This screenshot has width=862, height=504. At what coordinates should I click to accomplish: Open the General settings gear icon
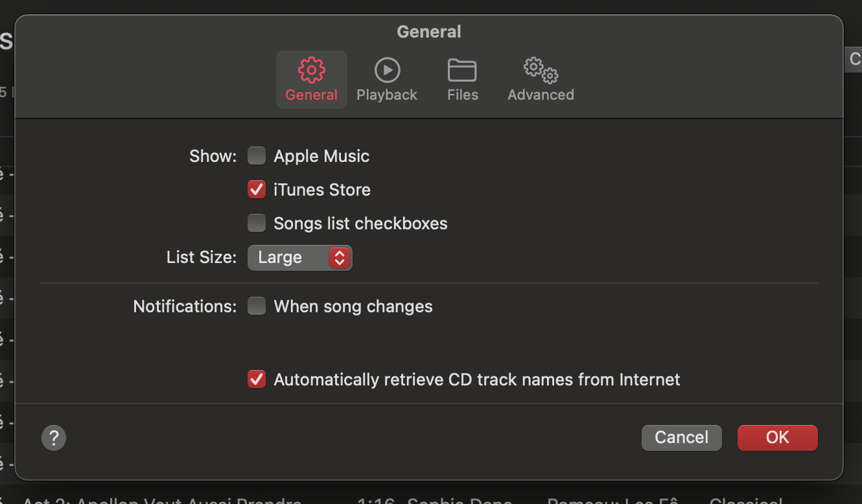point(311,70)
